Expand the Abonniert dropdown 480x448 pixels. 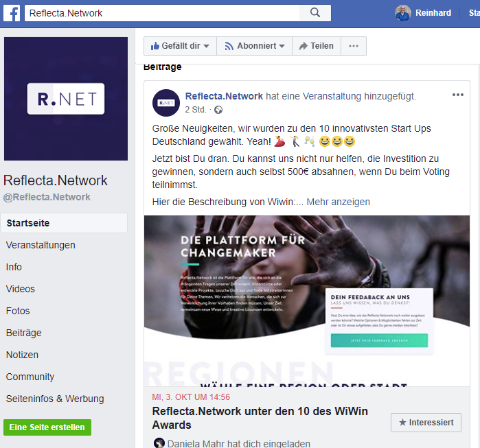click(254, 46)
